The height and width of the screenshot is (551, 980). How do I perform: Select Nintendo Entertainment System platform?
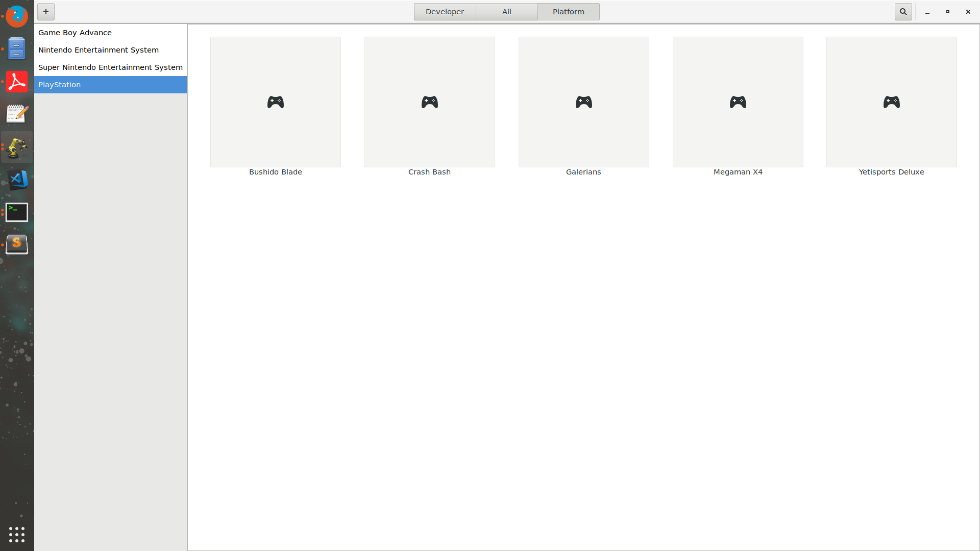point(110,50)
